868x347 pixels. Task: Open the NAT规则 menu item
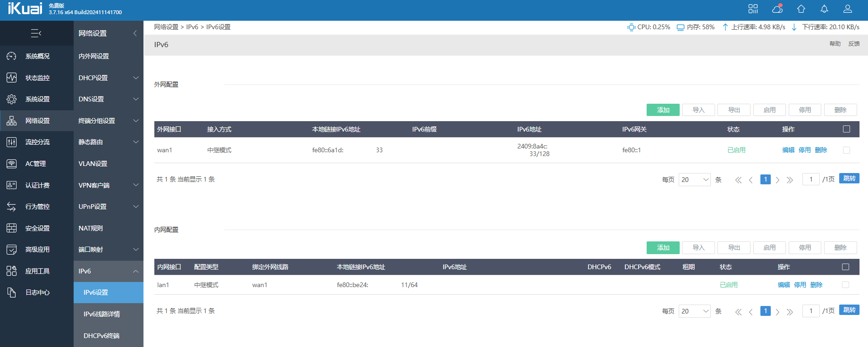point(91,228)
